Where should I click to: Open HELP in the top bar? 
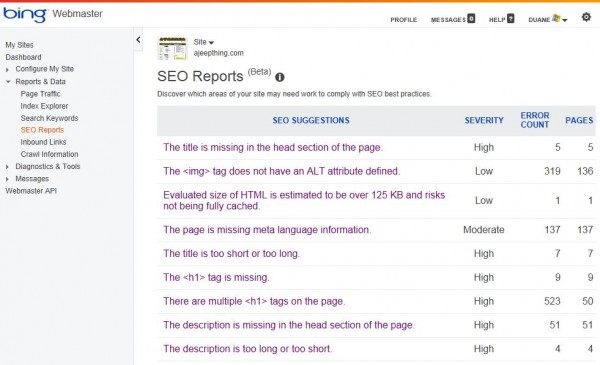point(497,20)
